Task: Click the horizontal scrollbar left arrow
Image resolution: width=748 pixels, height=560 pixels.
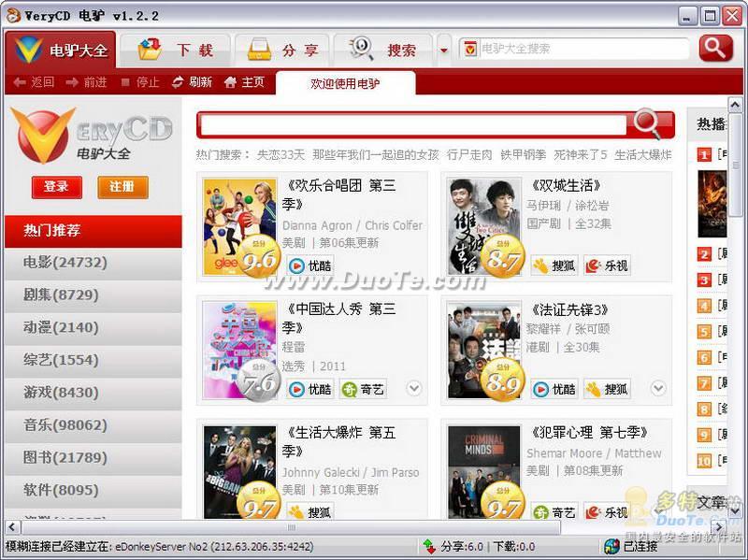Action: pos(12,527)
